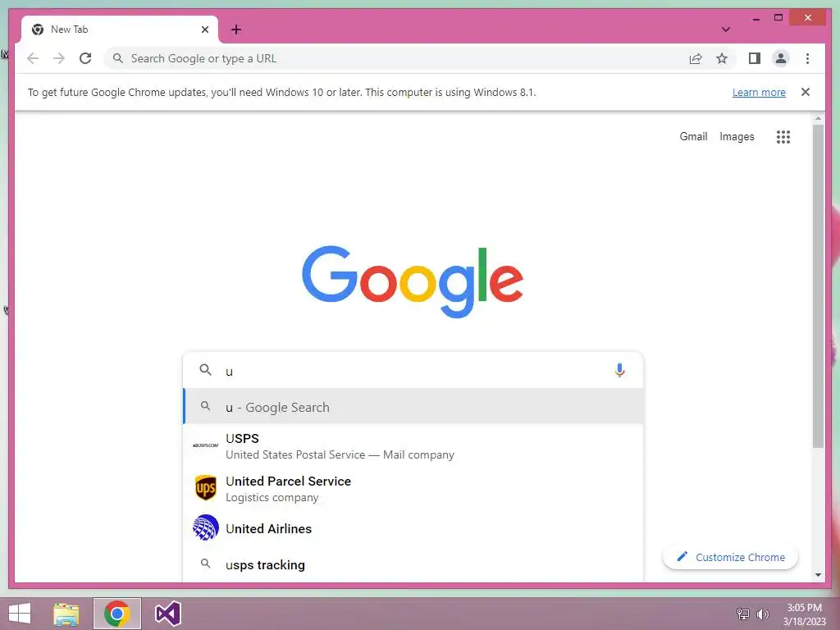The height and width of the screenshot is (630, 840).
Task: Start voice search with microphone icon
Action: click(x=619, y=370)
